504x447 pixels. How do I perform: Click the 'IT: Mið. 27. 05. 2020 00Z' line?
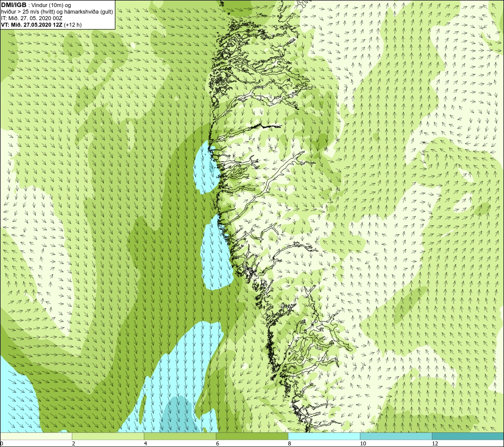pyautogui.click(x=32, y=18)
